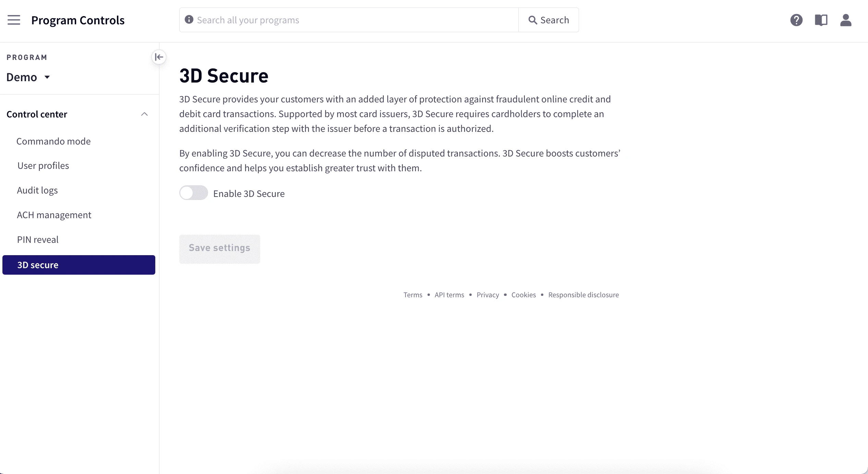Image resolution: width=868 pixels, height=474 pixels.
Task: Open the hamburger navigation menu
Action: pos(14,20)
